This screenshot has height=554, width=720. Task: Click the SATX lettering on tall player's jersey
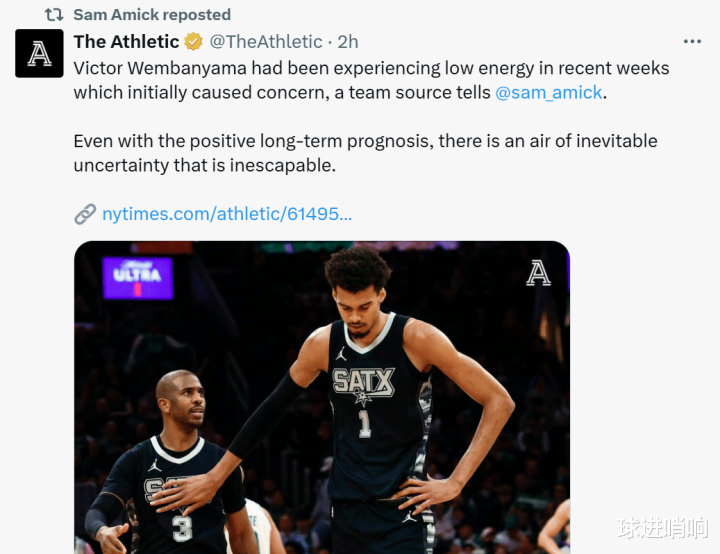(x=363, y=382)
